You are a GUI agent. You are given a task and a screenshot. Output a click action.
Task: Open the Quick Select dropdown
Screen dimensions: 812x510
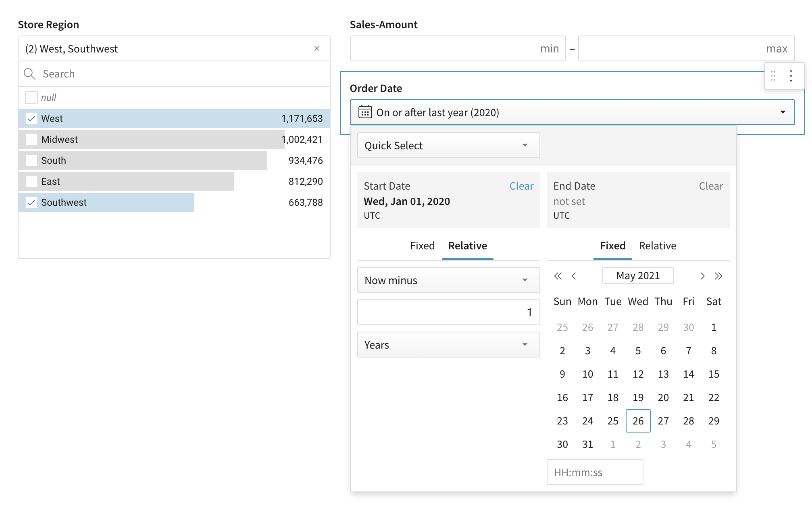448,145
